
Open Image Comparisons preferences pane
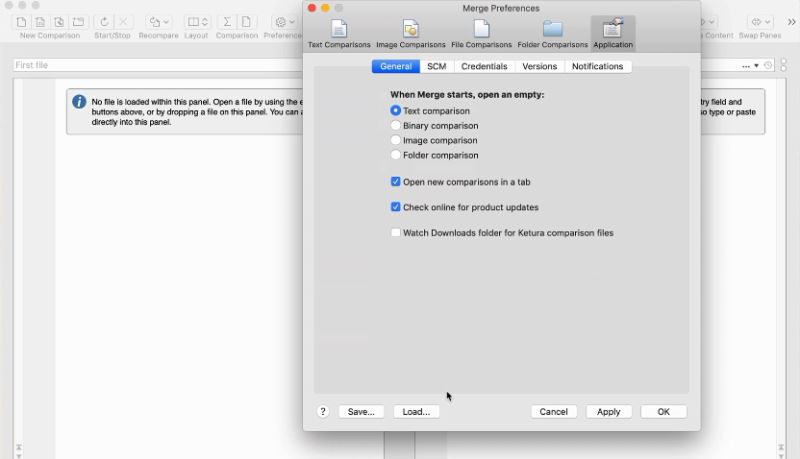[411, 34]
